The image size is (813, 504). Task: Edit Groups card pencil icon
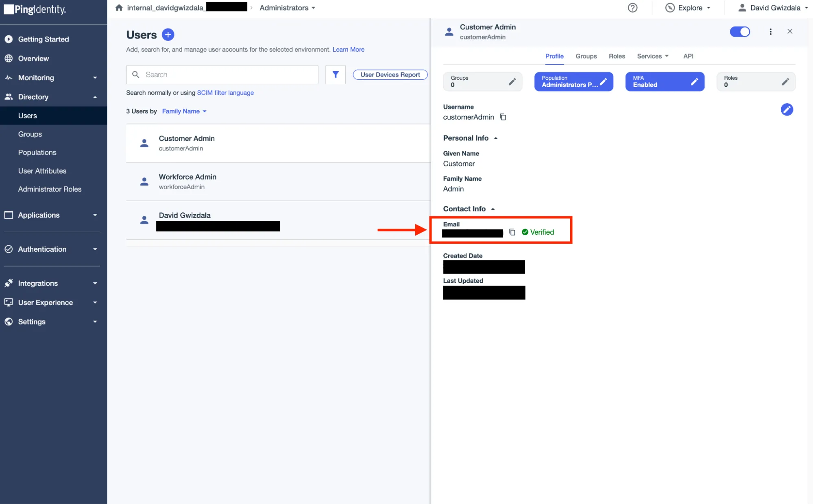pos(512,82)
